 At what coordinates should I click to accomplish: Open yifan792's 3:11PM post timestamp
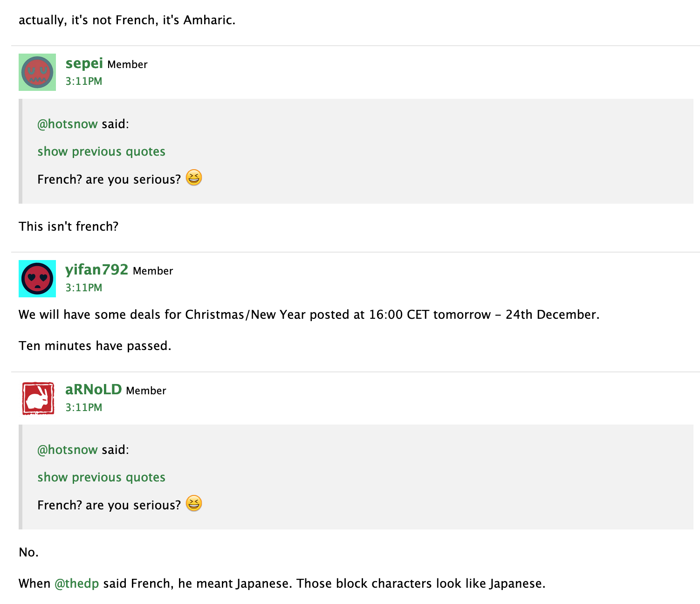point(83,288)
